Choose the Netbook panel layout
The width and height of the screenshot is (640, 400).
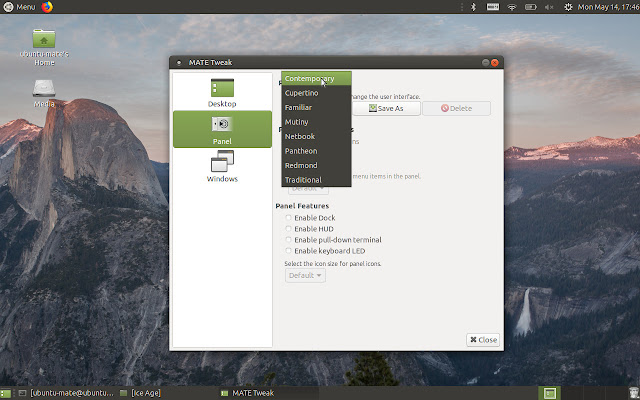click(x=316, y=136)
